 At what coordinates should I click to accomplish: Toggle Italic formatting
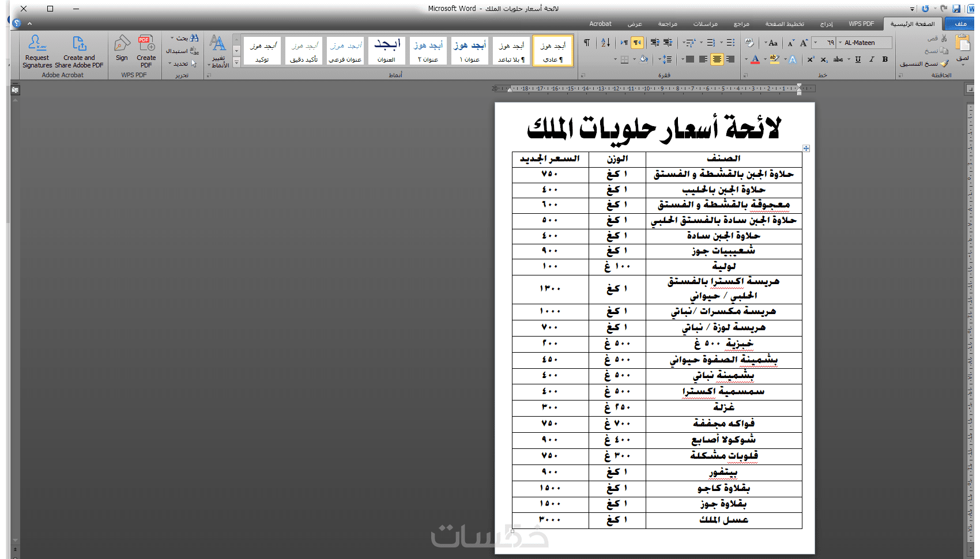[x=872, y=59]
